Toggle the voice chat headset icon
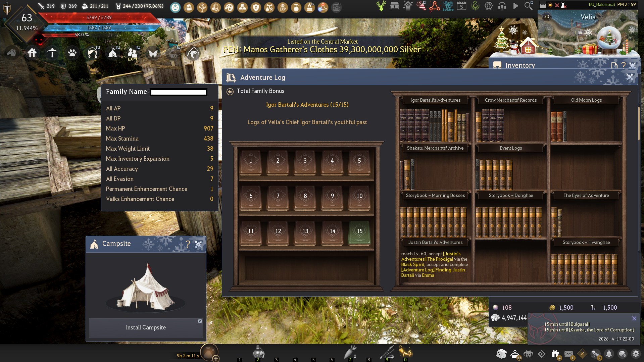644x362 pixels. (502, 6)
